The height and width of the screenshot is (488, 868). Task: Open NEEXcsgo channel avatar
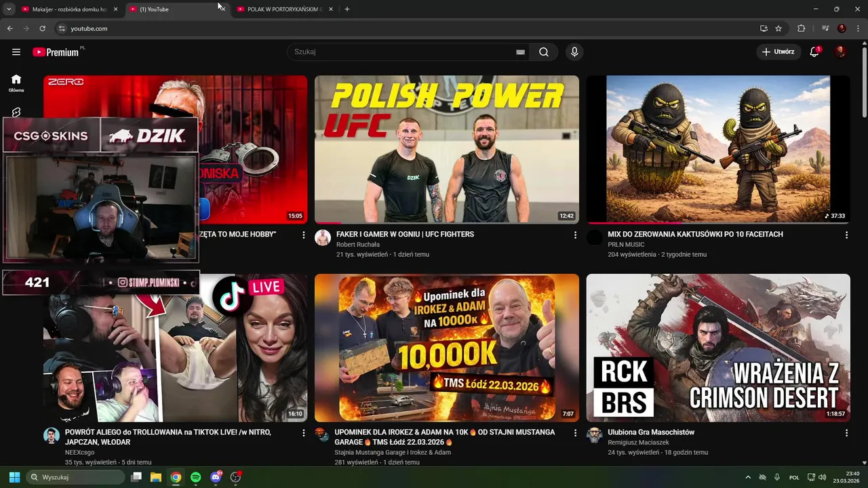(52, 435)
